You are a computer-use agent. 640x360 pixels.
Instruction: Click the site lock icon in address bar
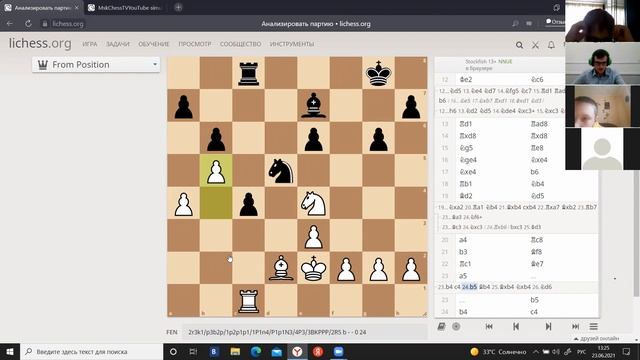45,24
